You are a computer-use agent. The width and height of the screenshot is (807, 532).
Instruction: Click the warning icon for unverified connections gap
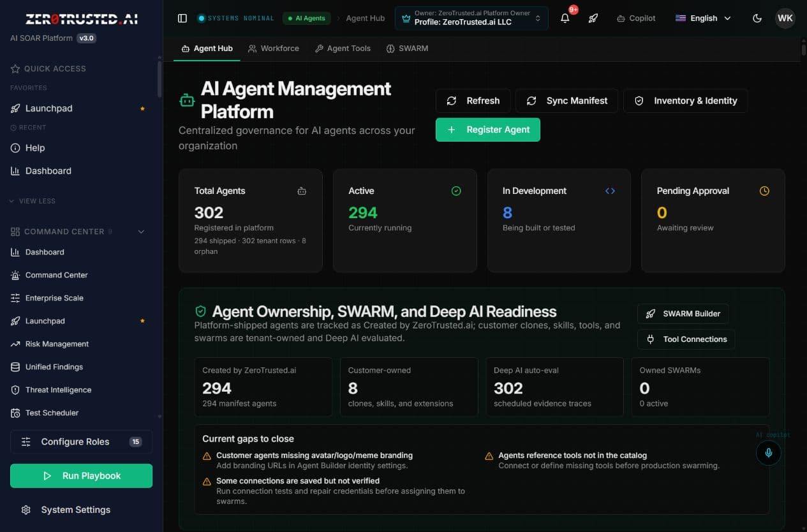click(x=207, y=482)
